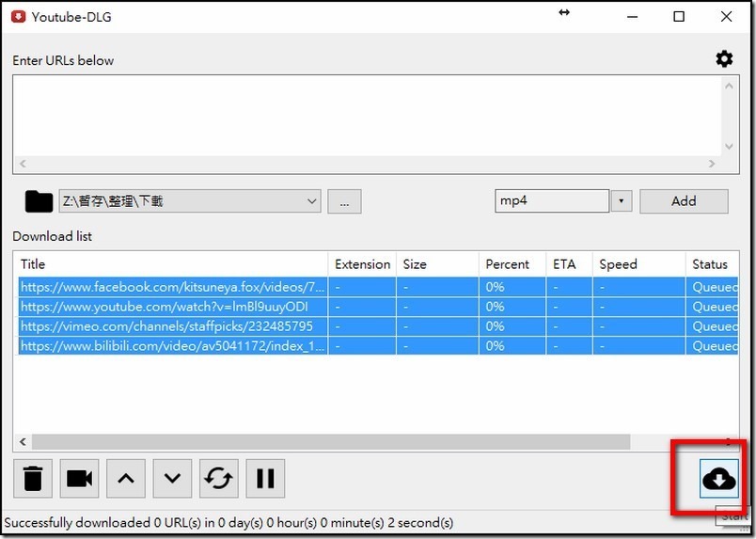756x539 pixels.
Task: Click the status bar download summary text
Action: point(228,523)
